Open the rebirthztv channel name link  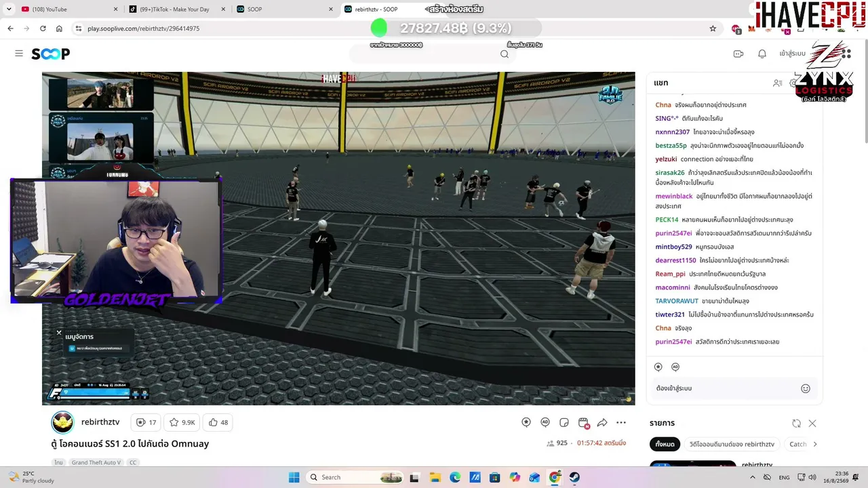point(100,422)
